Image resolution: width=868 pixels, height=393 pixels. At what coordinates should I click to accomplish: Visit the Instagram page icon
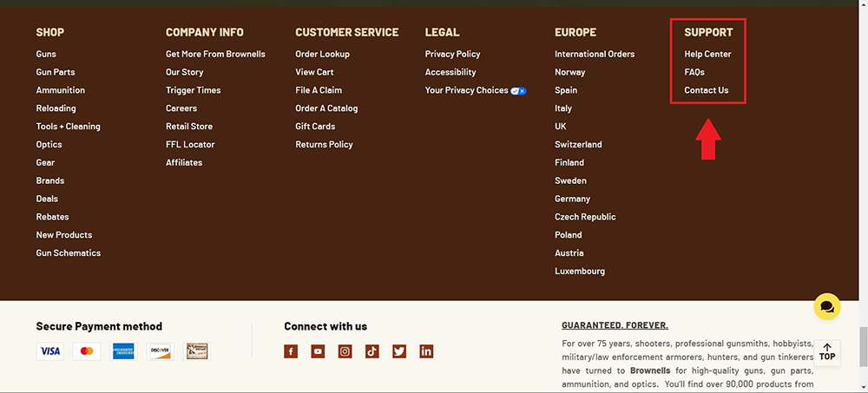345,351
